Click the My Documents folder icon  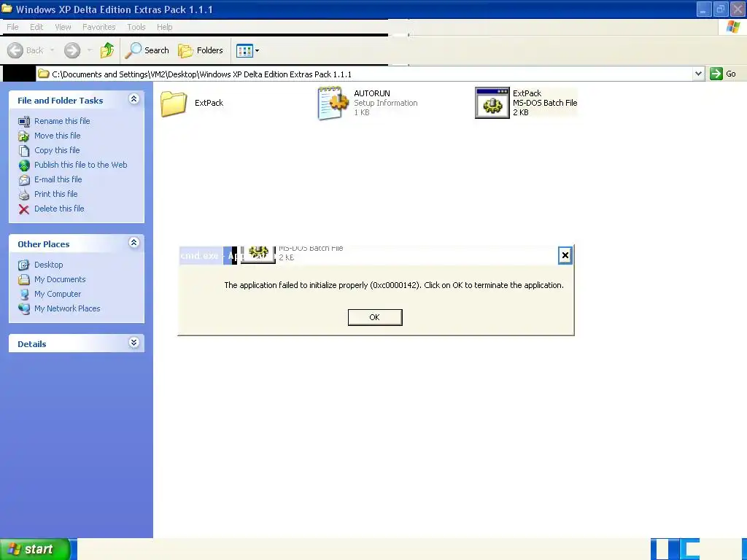pyautogui.click(x=24, y=279)
